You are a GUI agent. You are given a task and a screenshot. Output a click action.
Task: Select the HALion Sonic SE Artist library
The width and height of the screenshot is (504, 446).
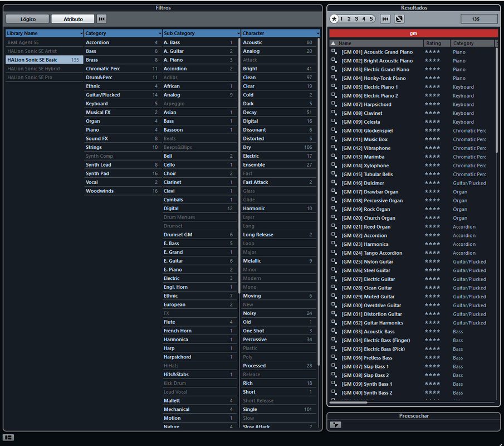[32, 51]
